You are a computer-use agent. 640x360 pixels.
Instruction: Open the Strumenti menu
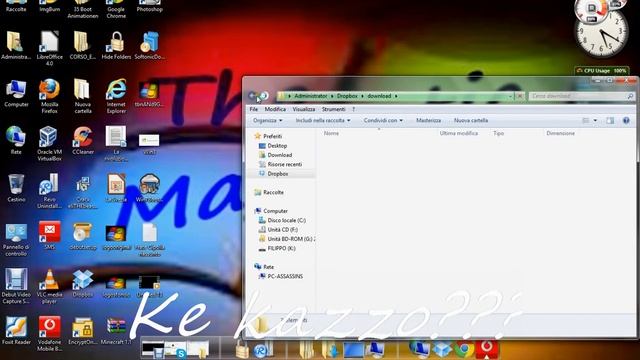click(333, 109)
